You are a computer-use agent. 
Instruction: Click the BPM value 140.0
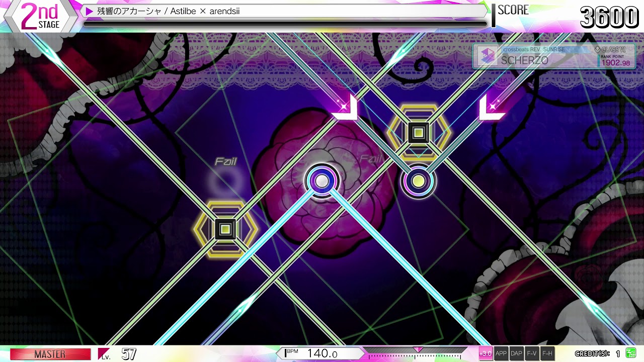322,353
